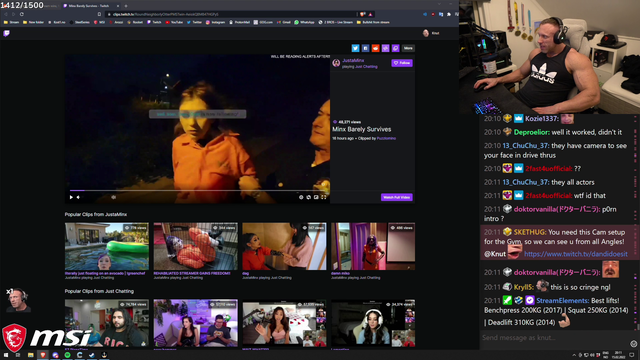
Task: Go back in browser history
Action: tap(6, 14)
